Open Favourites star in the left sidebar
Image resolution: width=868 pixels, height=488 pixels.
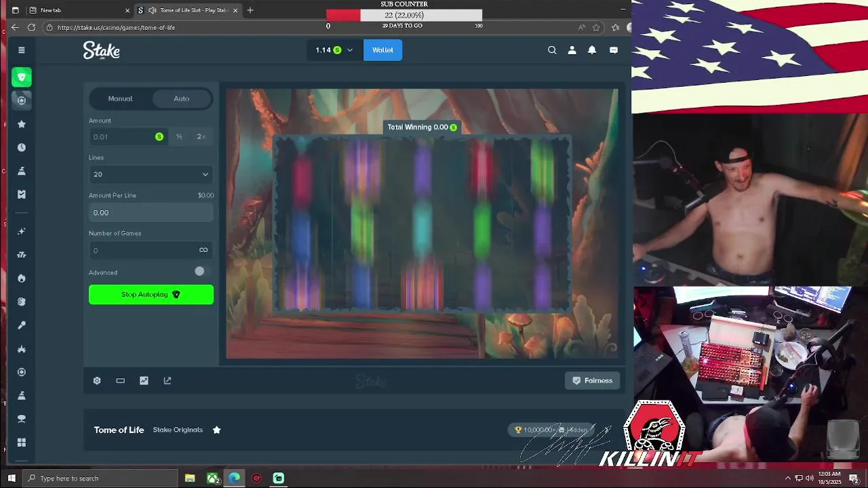pyautogui.click(x=22, y=124)
